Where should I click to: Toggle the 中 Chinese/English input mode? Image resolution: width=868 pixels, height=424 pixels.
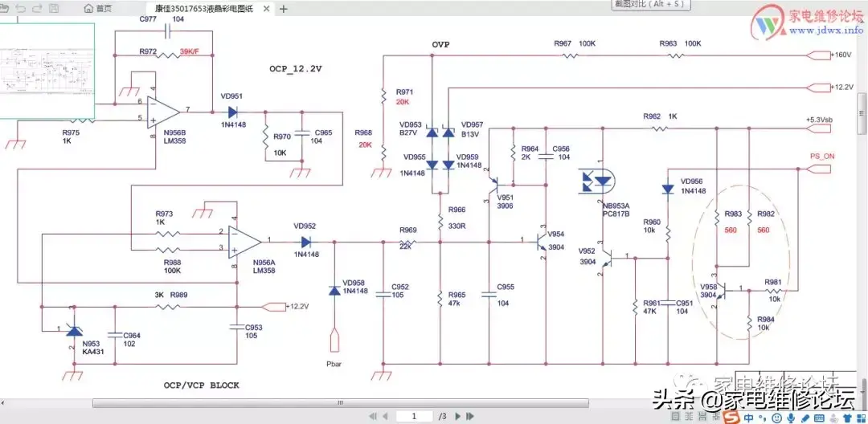pos(748,418)
